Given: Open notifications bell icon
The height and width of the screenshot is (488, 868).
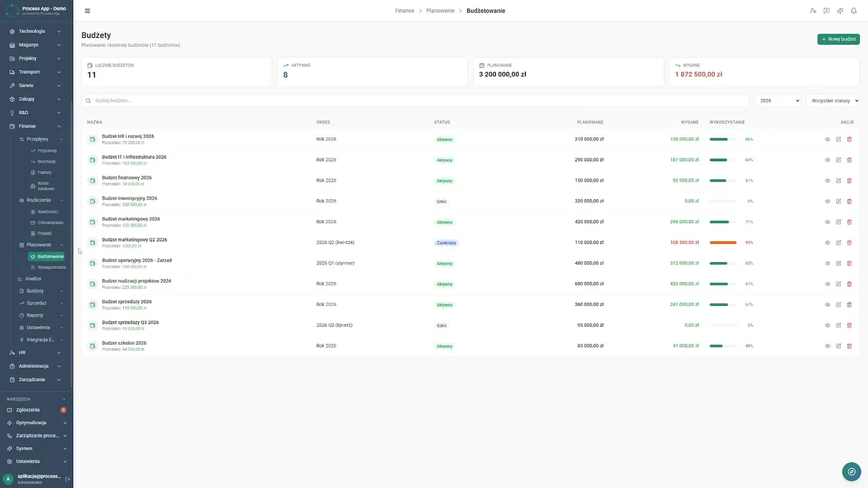Looking at the screenshot, I should point(854,11).
